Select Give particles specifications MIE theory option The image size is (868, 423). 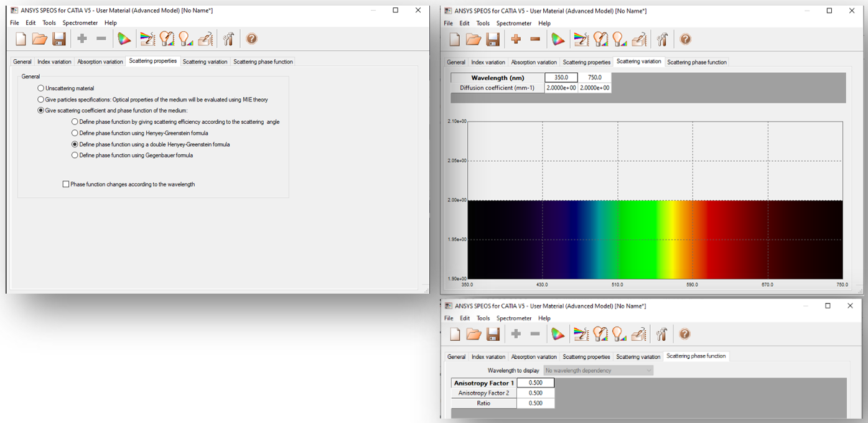tap(41, 100)
